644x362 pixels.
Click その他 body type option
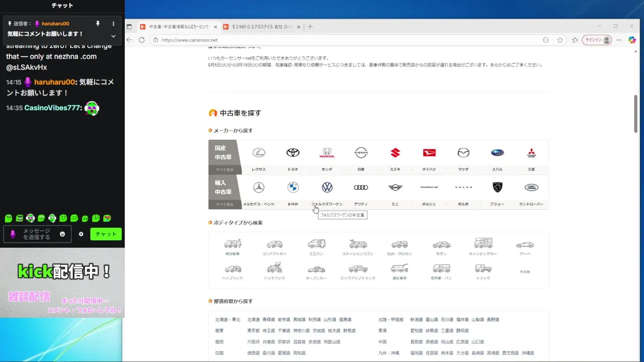[525, 272]
